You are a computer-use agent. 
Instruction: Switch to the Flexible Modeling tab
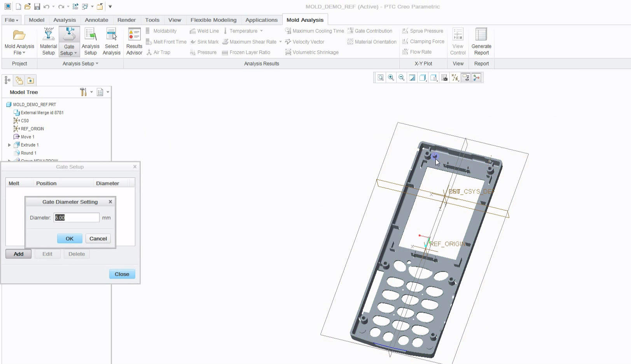click(x=213, y=20)
